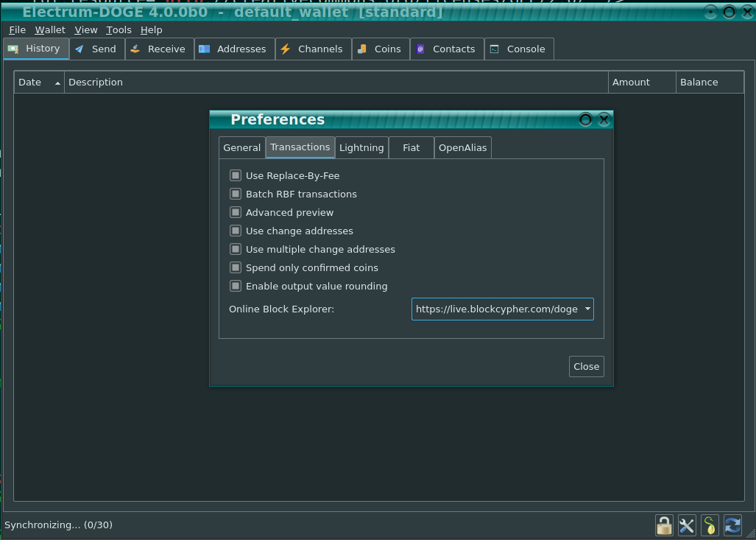Maximize the Preferences dialog
The height and width of the screenshot is (540, 756).
click(585, 119)
